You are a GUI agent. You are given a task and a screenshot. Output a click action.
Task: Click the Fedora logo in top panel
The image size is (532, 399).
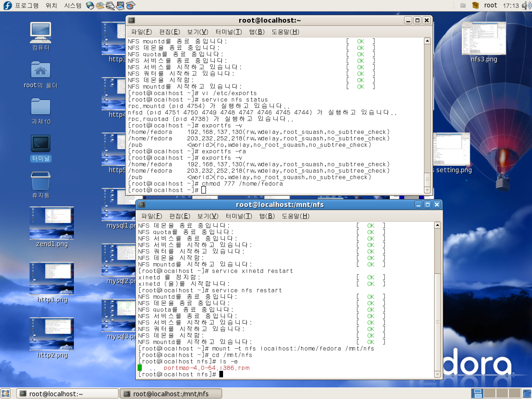click(x=7, y=6)
